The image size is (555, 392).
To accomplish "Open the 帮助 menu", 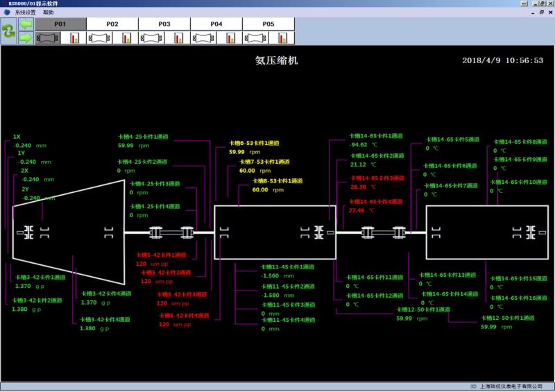I will [47, 12].
